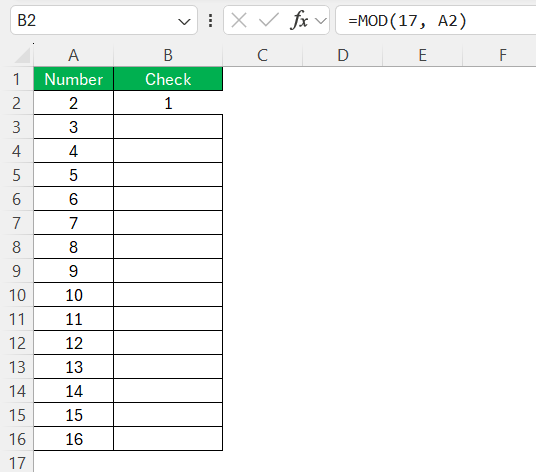Select cell A5 containing 5
536x472 pixels.
[x=73, y=175]
